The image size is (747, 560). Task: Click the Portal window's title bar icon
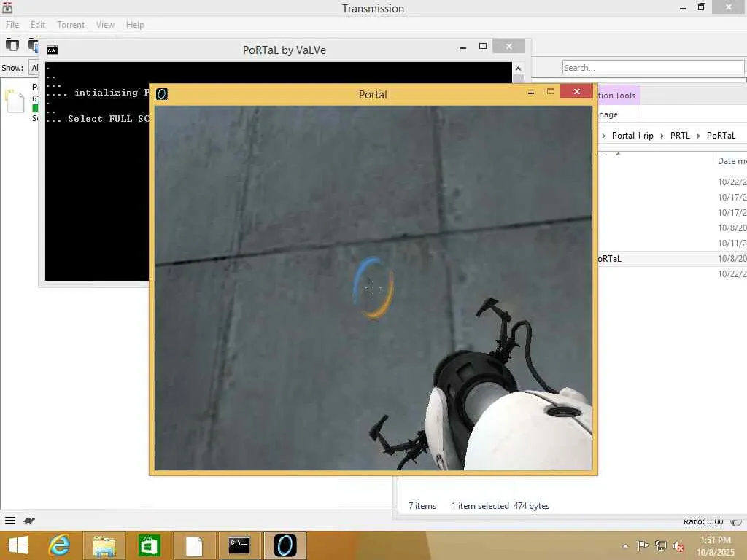tap(162, 94)
